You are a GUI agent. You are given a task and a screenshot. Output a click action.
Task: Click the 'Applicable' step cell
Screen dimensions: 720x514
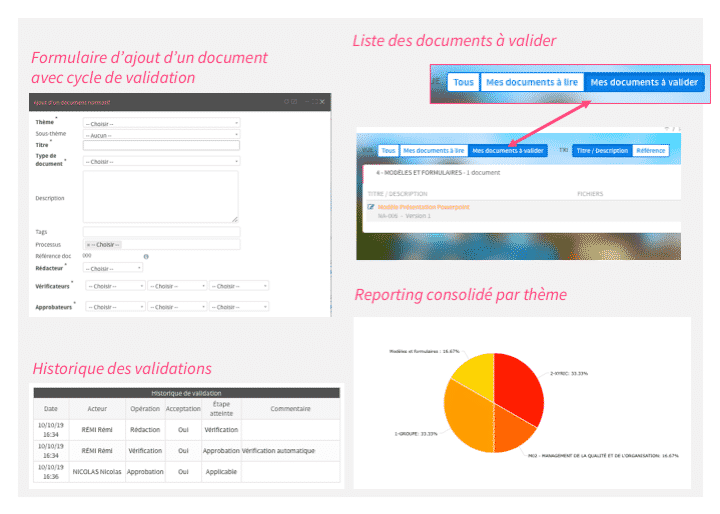pos(221,472)
